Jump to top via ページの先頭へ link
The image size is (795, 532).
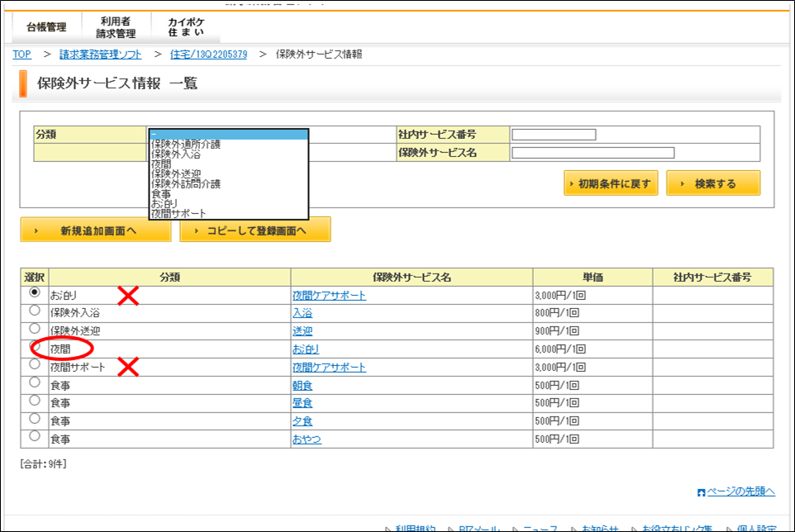pyautogui.click(x=740, y=492)
